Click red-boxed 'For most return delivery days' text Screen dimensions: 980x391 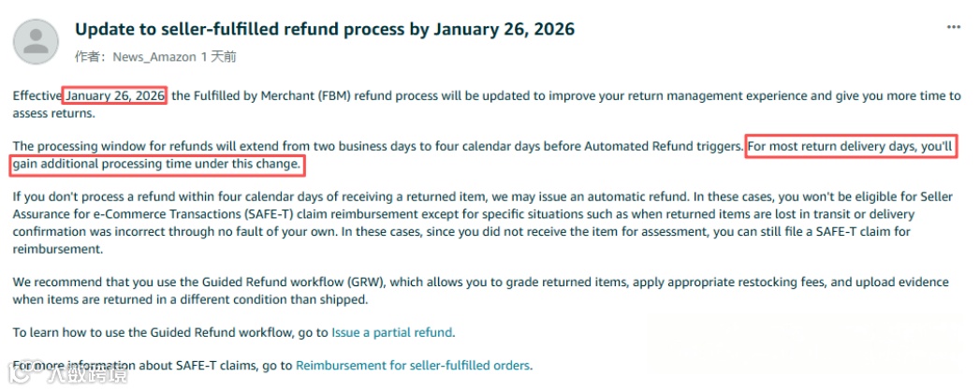851,147
